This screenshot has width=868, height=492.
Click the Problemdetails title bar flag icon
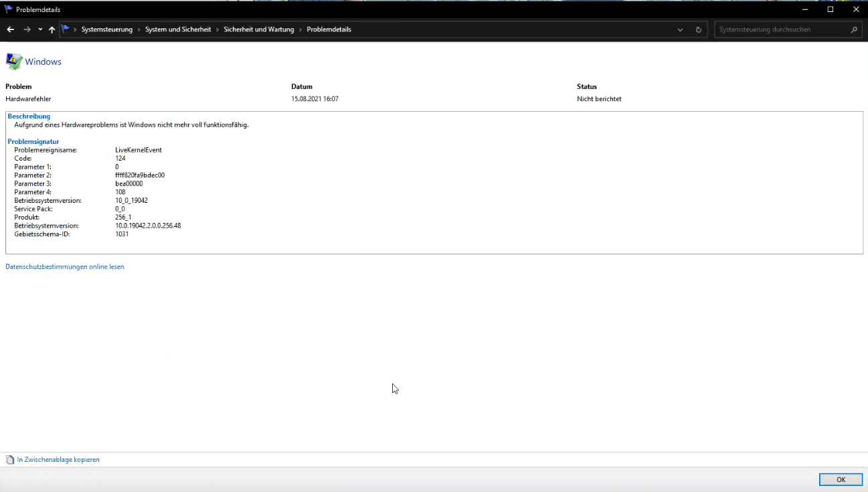[9, 9]
